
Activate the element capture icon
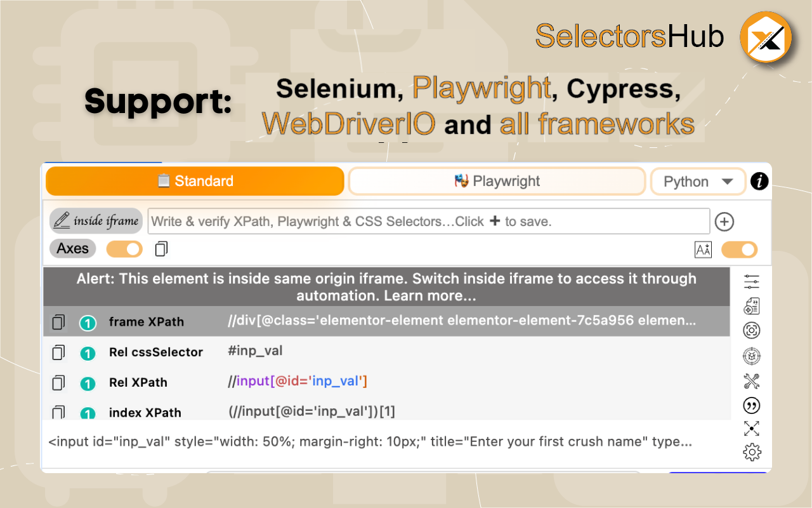coord(751,330)
